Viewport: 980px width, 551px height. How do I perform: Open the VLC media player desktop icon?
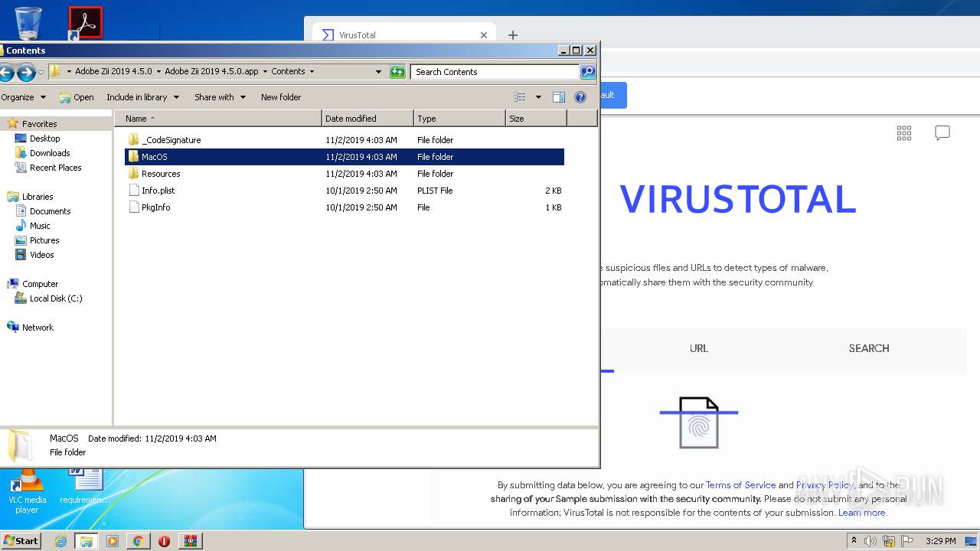point(28,491)
